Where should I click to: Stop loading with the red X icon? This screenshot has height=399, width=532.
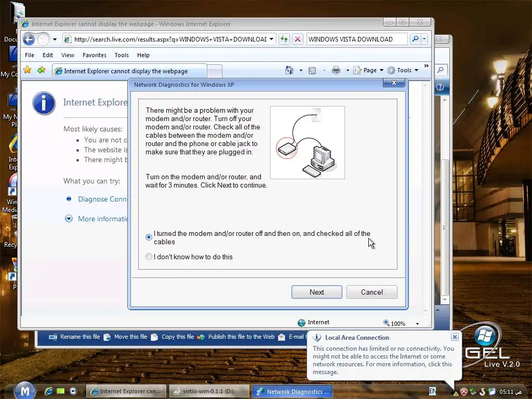pos(298,39)
